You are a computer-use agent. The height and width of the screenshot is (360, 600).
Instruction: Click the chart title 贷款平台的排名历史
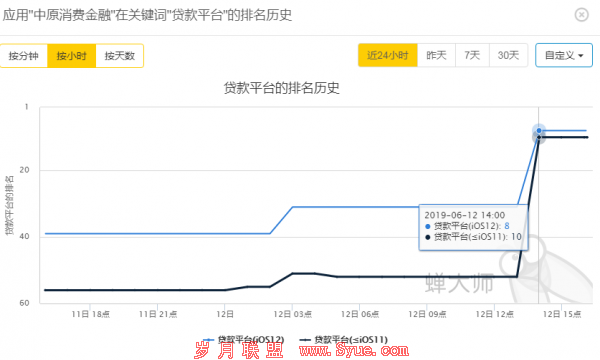click(282, 88)
